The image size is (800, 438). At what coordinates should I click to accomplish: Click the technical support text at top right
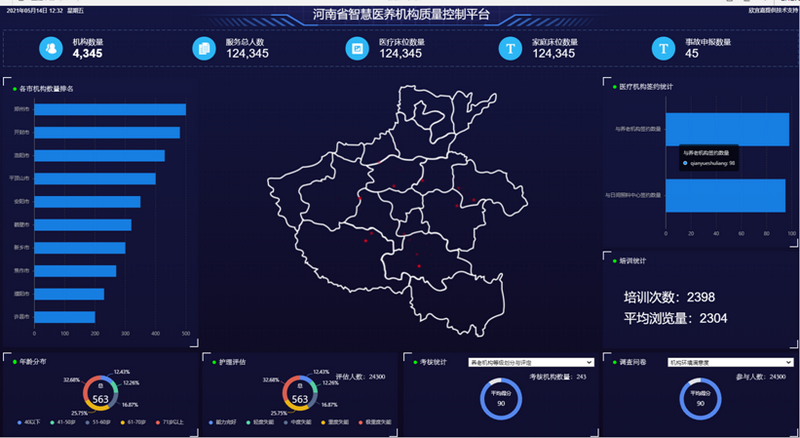tap(771, 11)
